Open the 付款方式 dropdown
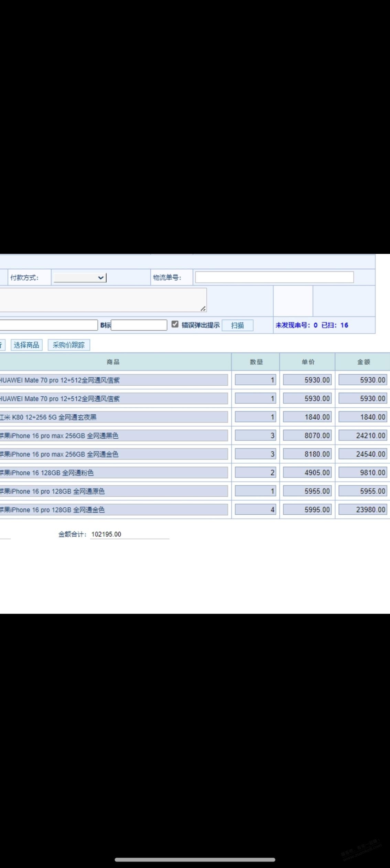Screen dimensions: 390x868 [x=80, y=278]
